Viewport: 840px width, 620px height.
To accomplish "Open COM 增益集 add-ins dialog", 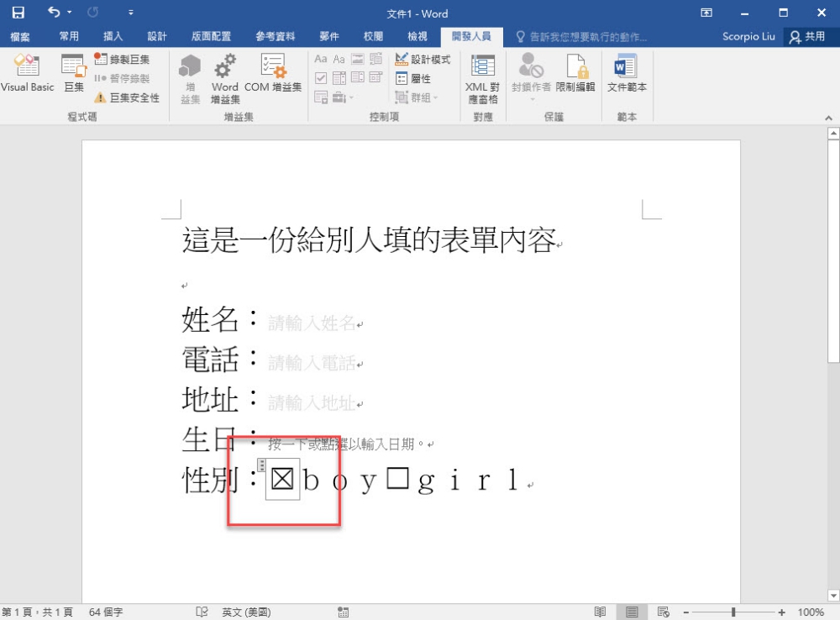I will click(273, 73).
